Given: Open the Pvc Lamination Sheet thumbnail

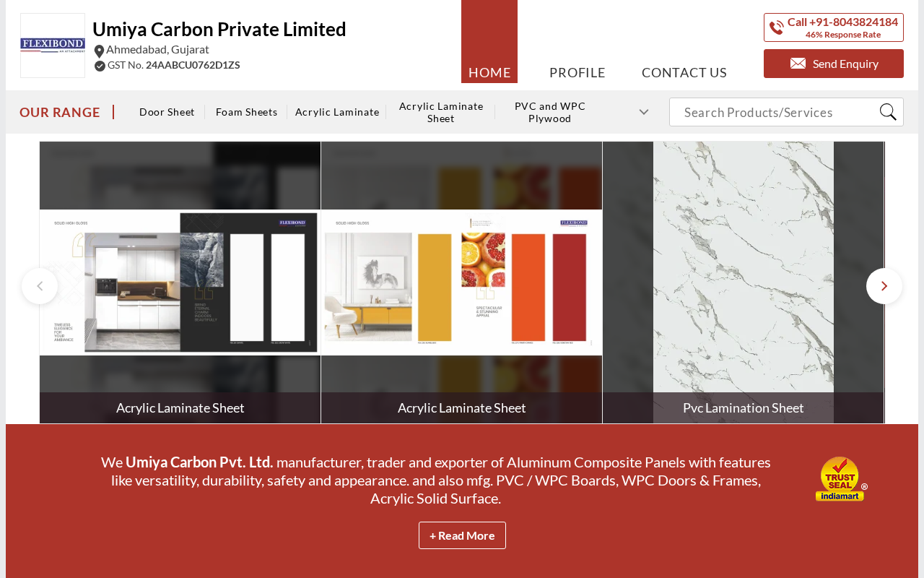Looking at the screenshot, I should coord(744,282).
